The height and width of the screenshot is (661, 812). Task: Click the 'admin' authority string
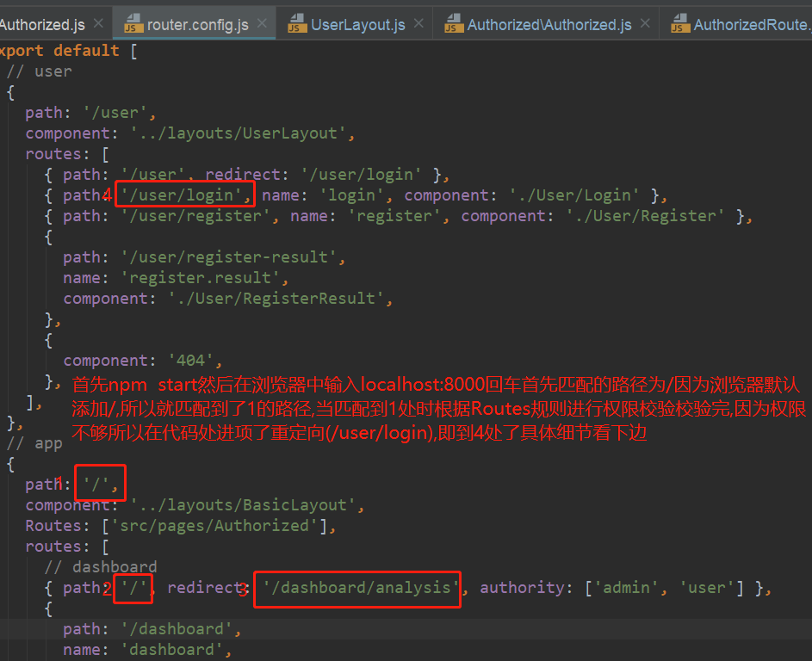tap(626, 588)
